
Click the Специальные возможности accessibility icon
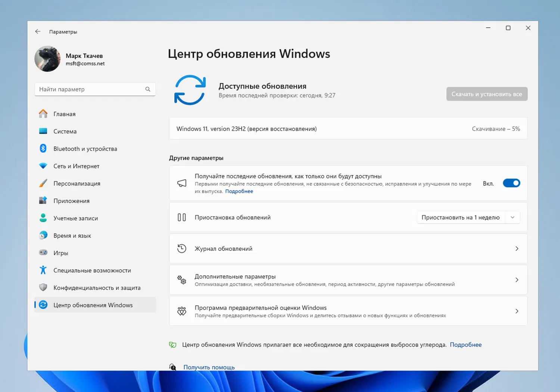click(43, 270)
